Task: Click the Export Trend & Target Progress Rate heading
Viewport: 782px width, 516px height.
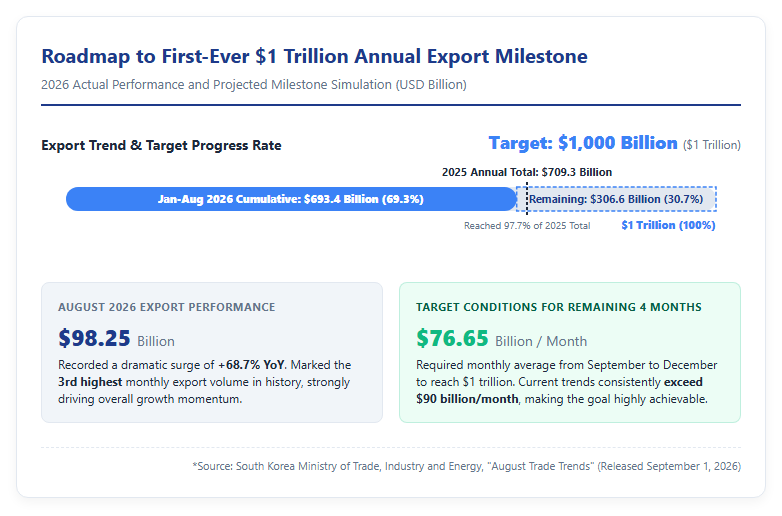Action: [161, 146]
